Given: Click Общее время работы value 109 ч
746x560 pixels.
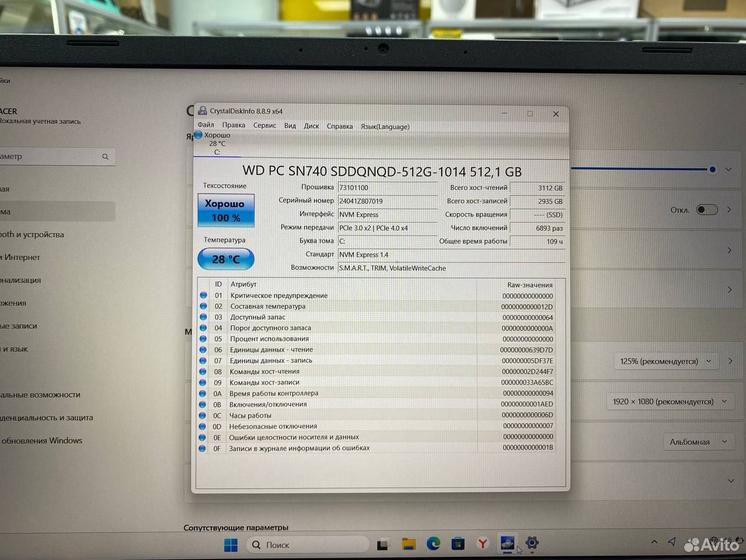Looking at the screenshot, I should tap(537, 242).
